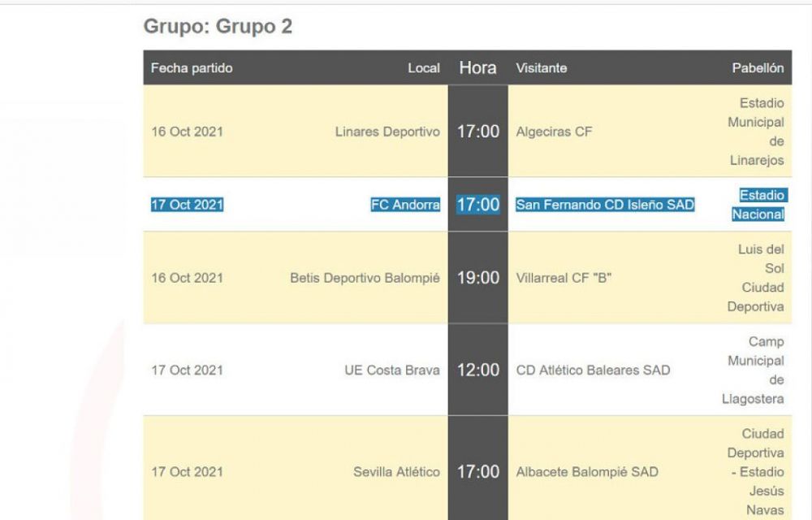Click the Estadio Nacional venue cell

point(761,205)
